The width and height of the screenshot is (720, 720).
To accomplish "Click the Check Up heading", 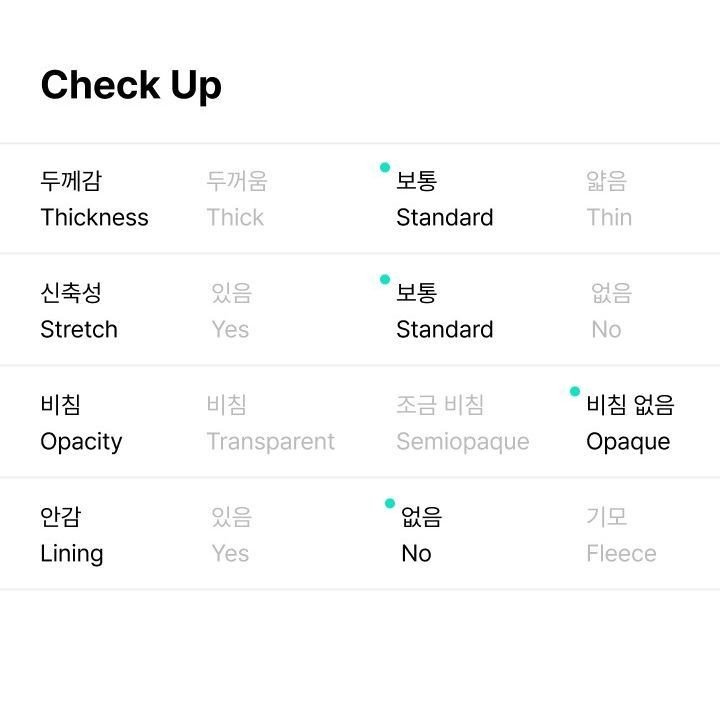I will pyautogui.click(x=131, y=85).
